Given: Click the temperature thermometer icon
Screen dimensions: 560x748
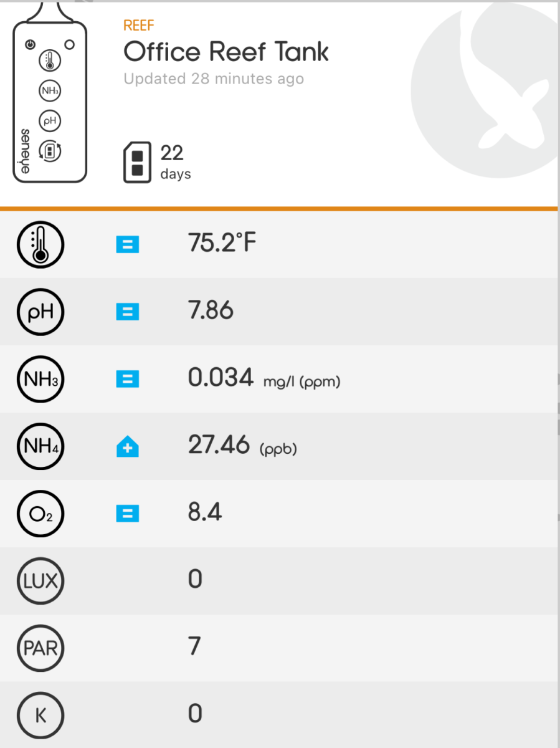Looking at the screenshot, I should click(x=41, y=243).
